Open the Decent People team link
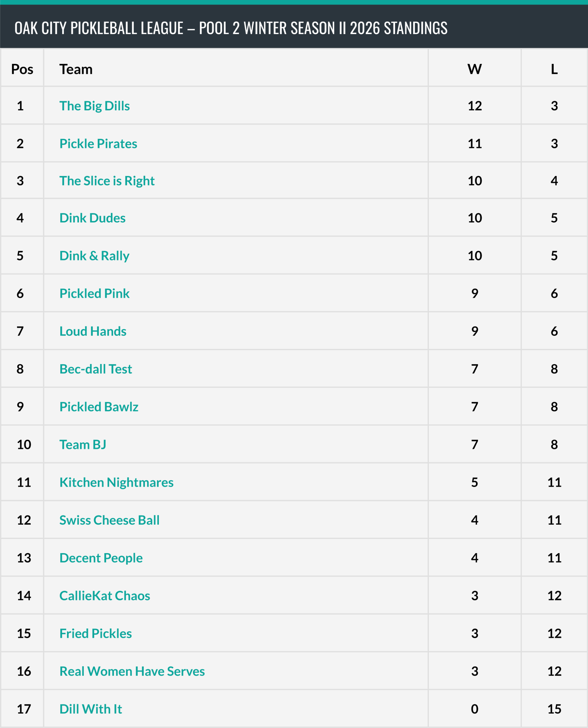This screenshot has height=728, width=588. 101,558
